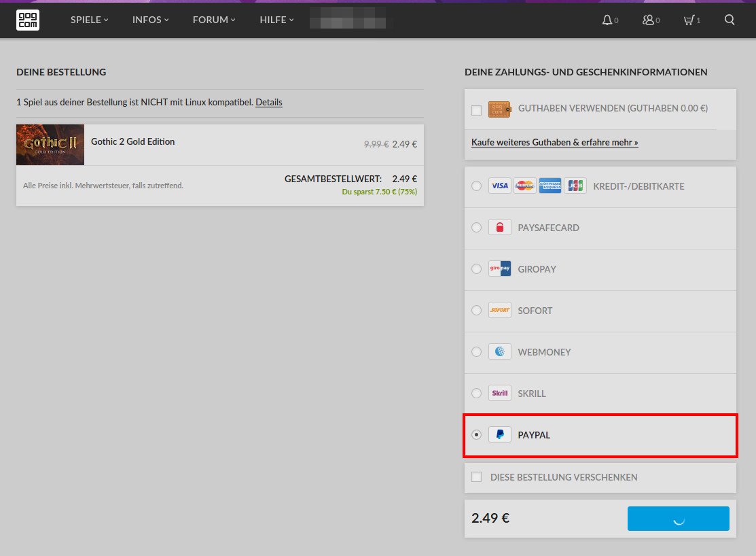
Task: Expand the INFOS dropdown menu
Action: coord(150,20)
